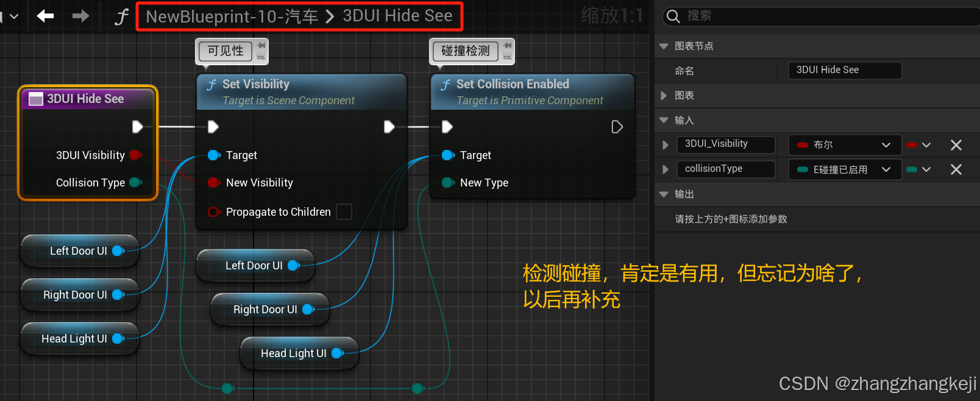Click the Right Door UI pin feeding collision target
This screenshot has height=401, width=980.
point(309,310)
